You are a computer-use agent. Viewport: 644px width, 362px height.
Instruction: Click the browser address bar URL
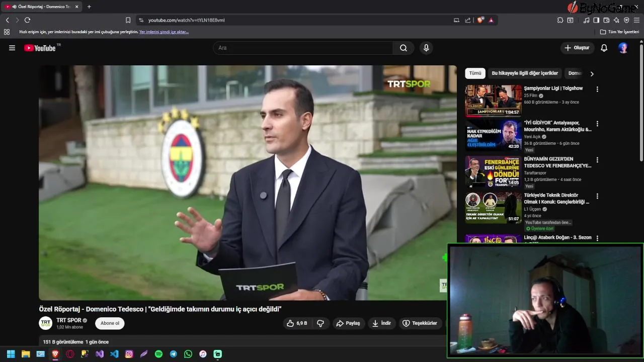pyautogui.click(x=186, y=20)
